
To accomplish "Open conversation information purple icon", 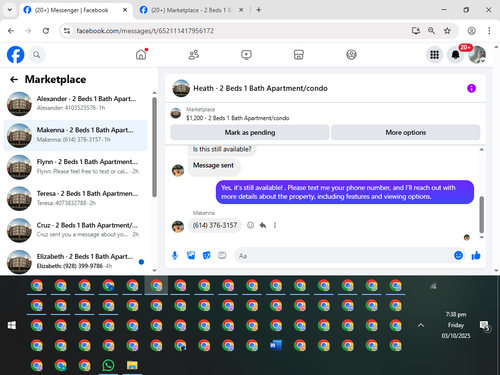I will [x=471, y=88].
